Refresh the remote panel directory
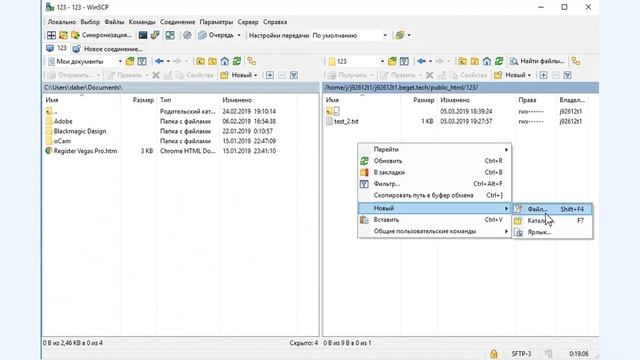Viewport: 640px width, 360px height. coord(499,62)
